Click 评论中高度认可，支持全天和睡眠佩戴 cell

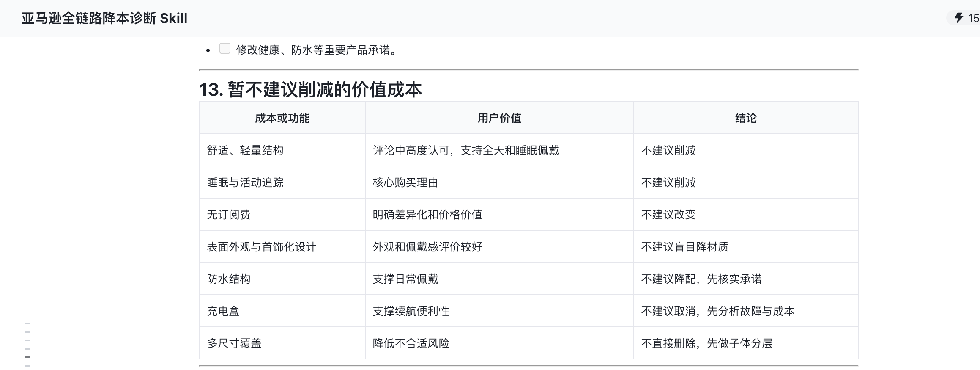point(499,150)
